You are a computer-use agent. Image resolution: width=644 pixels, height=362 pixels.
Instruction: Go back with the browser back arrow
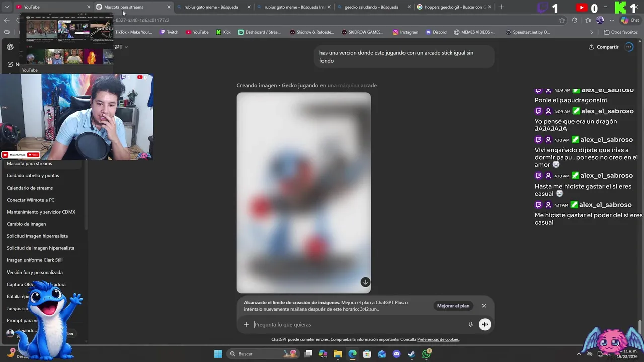click(7, 20)
